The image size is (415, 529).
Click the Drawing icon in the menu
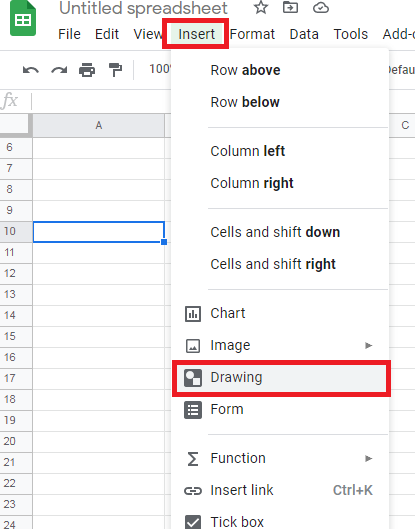click(x=193, y=378)
